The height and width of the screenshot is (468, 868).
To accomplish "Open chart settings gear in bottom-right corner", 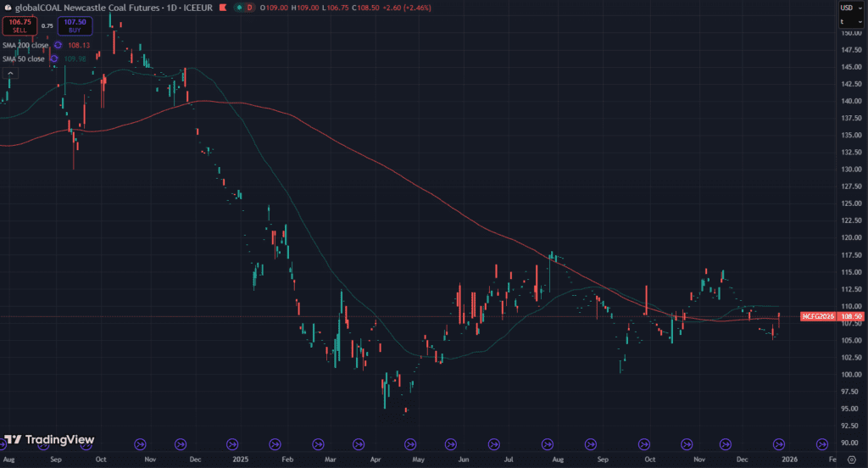I will point(850,458).
